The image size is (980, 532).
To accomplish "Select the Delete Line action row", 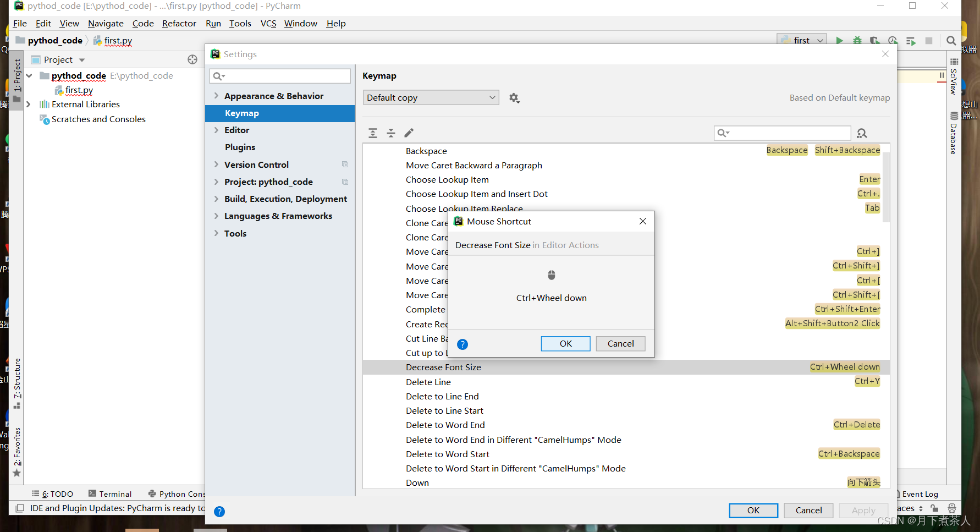I will 626,382.
